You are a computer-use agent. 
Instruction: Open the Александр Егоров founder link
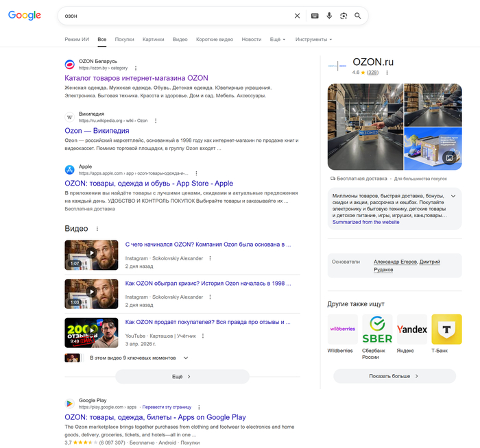click(x=396, y=262)
